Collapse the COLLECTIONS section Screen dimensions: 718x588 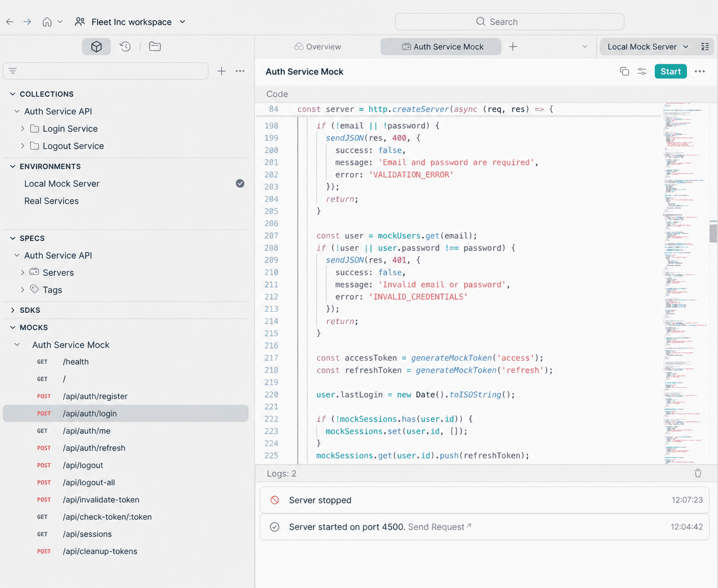[13, 94]
